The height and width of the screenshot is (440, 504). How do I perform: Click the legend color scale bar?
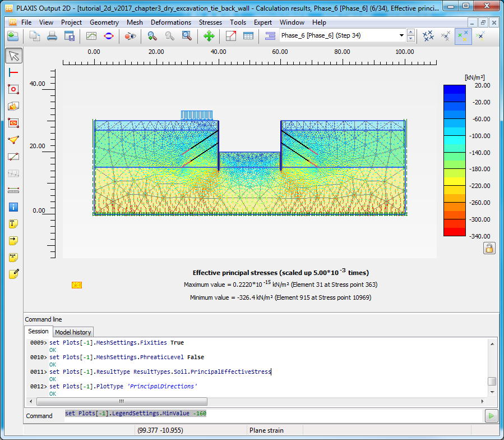click(x=454, y=161)
